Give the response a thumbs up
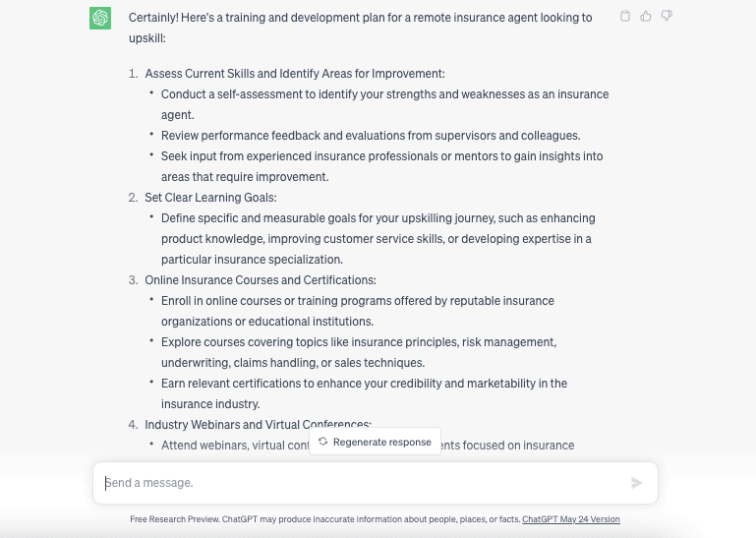This screenshot has height=538, width=756. [x=646, y=17]
